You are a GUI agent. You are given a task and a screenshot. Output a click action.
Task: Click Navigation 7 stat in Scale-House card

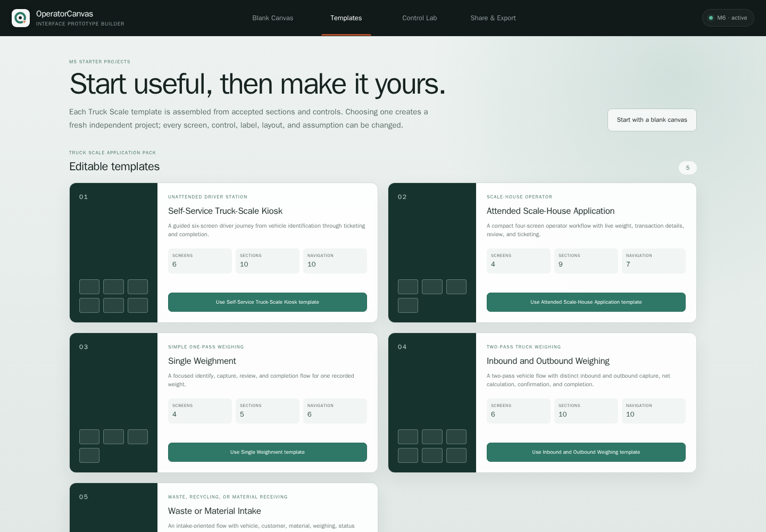[x=654, y=261]
